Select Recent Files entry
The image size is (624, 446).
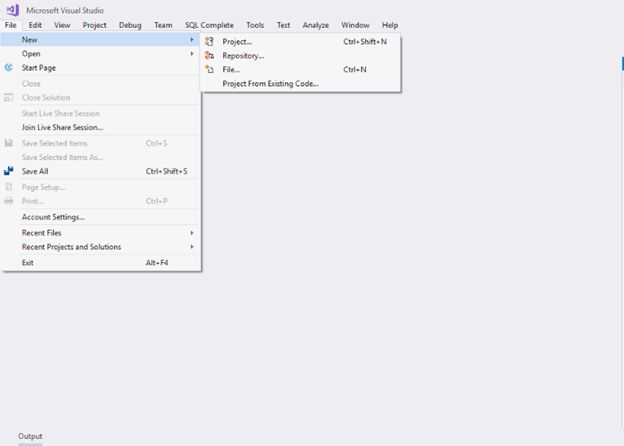pyautogui.click(x=100, y=233)
